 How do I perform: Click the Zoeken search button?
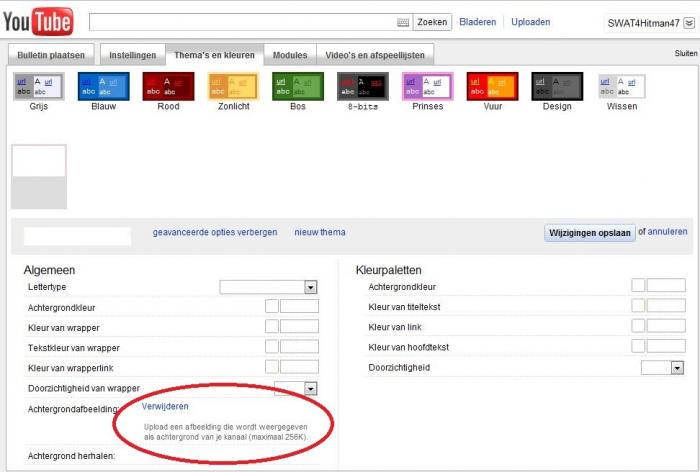pyautogui.click(x=432, y=22)
